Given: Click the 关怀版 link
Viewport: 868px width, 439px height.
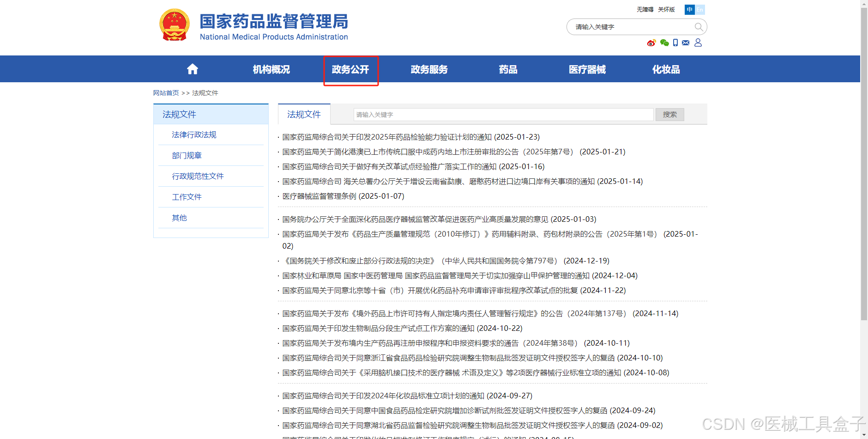Looking at the screenshot, I should pos(666,10).
